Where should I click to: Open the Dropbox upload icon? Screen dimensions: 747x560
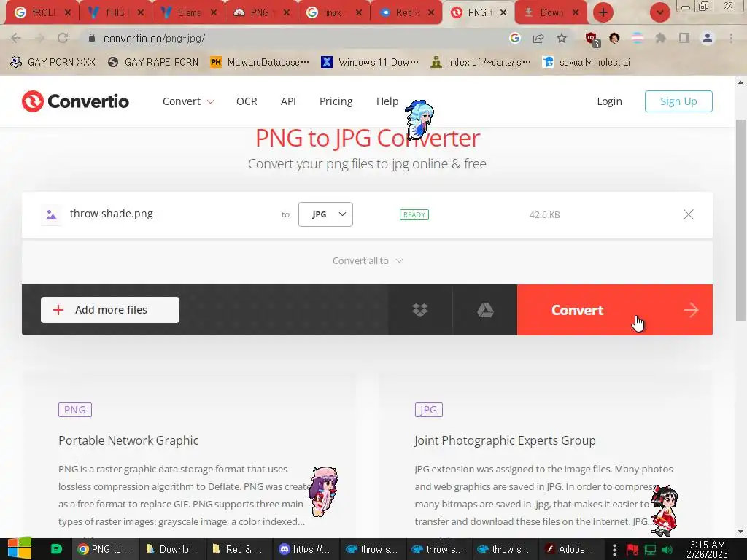click(420, 310)
